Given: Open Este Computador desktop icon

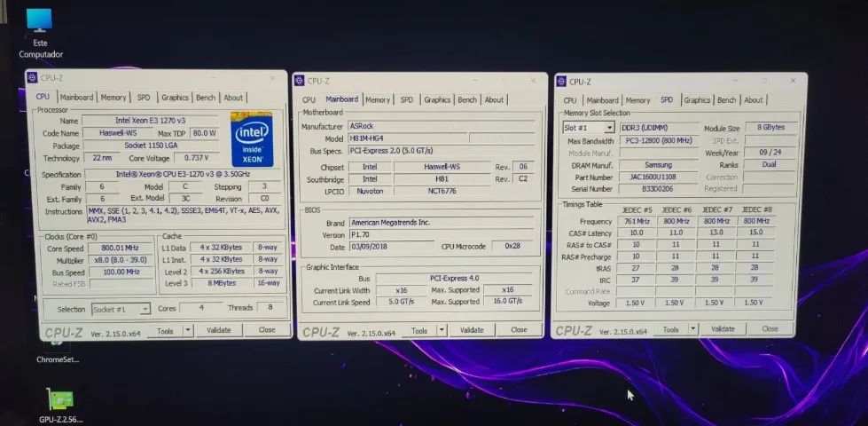Looking at the screenshot, I should pos(40,33).
